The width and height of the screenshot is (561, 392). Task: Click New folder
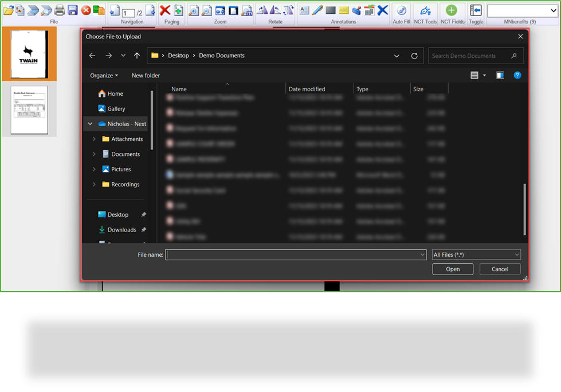[x=146, y=76]
